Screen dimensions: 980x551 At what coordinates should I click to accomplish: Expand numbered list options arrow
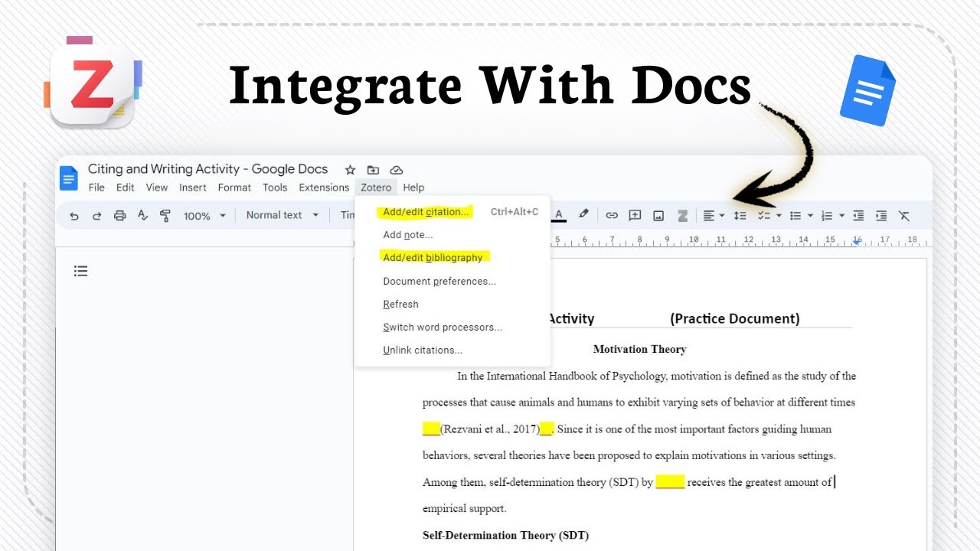(x=841, y=216)
